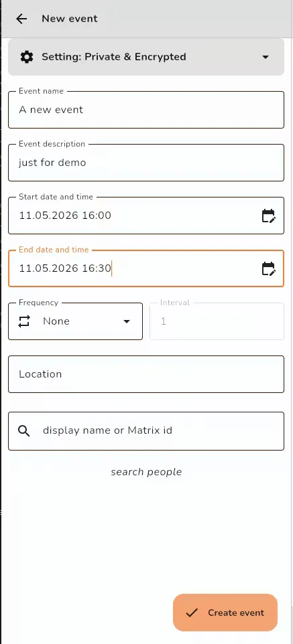Open the Setting: Private & Encrypted panel

coord(146,57)
